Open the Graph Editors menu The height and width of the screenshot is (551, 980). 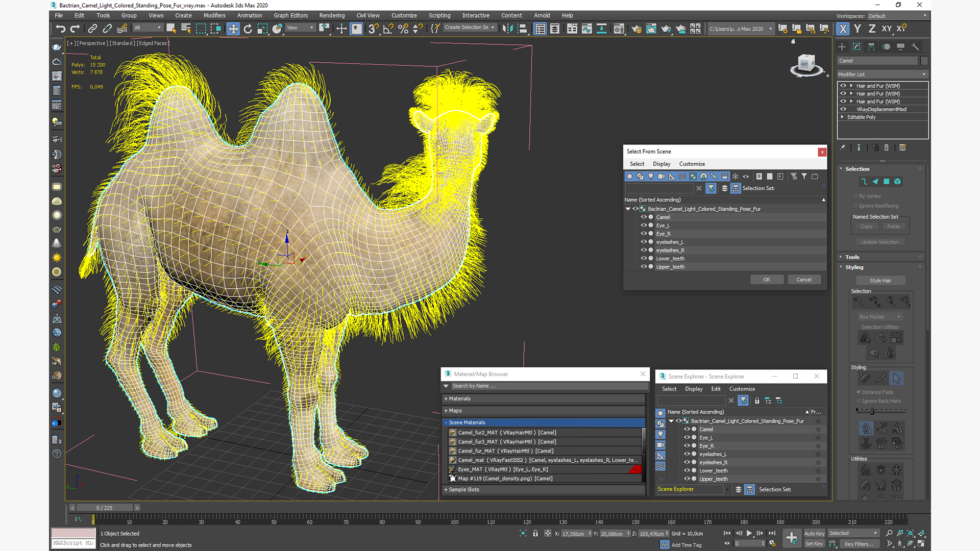290,15
